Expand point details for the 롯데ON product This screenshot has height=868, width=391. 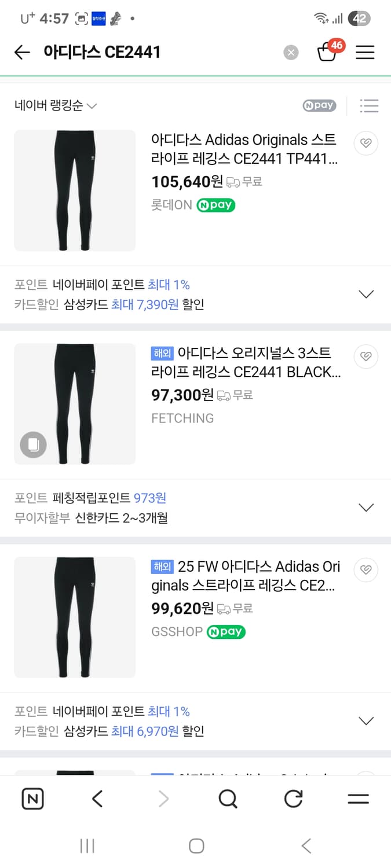[x=366, y=294]
